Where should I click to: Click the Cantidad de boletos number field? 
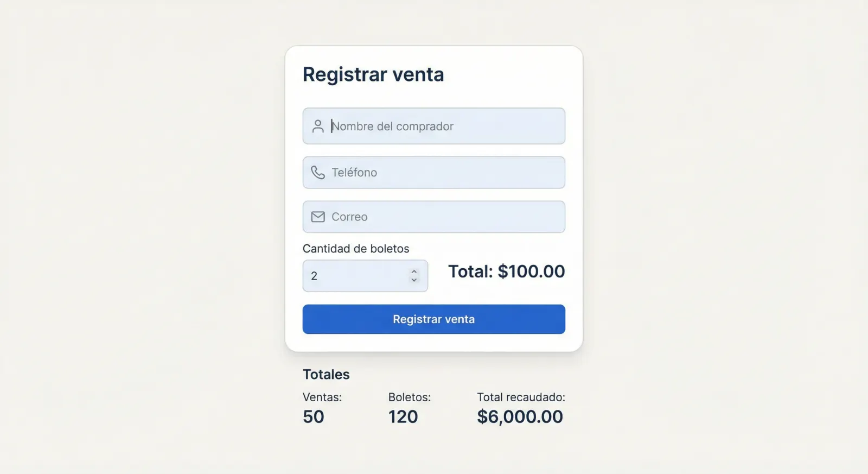coord(358,276)
